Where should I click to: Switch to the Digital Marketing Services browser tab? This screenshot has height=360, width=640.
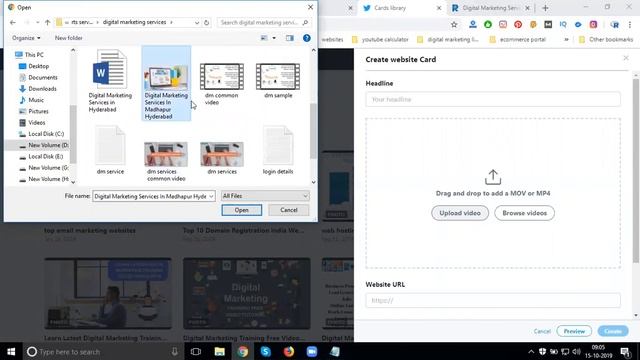(490, 8)
